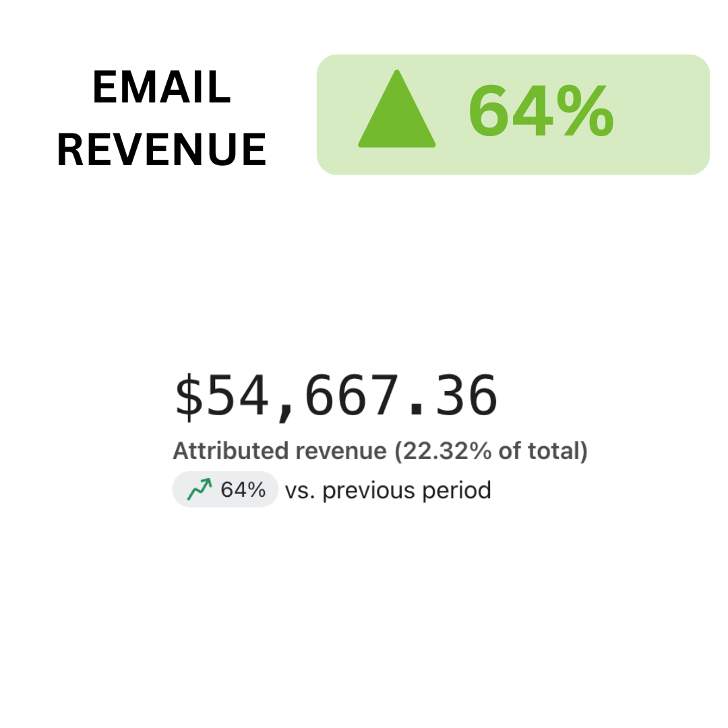Click the small 64% number in the badge
This screenshot has height=728, width=728.
click(243, 489)
